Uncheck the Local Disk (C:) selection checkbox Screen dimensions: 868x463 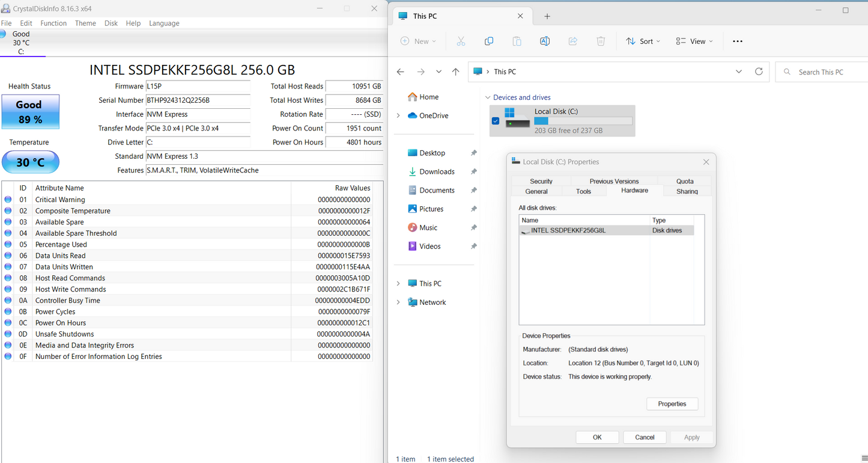pos(496,121)
